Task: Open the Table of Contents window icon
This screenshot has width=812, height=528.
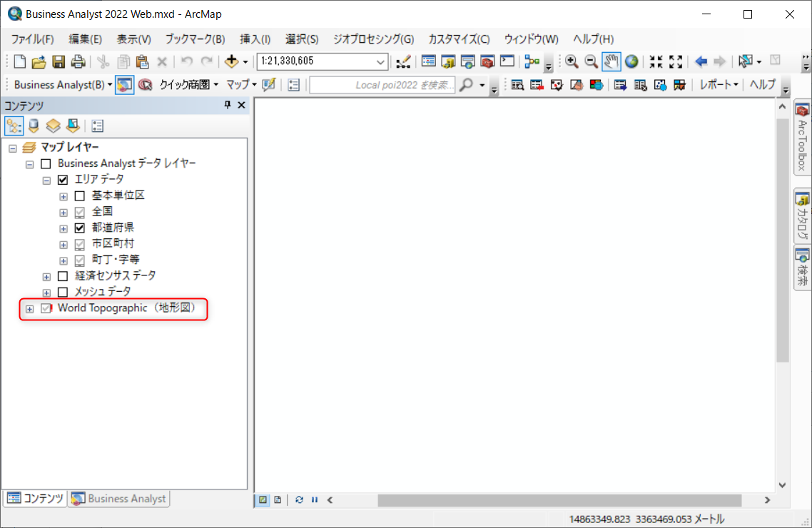Action: coord(429,61)
